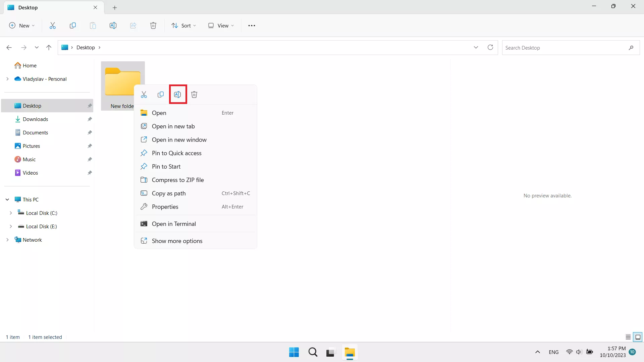Switch to Details view layout toggle
This screenshot has height=362, width=644.
point(628,337)
